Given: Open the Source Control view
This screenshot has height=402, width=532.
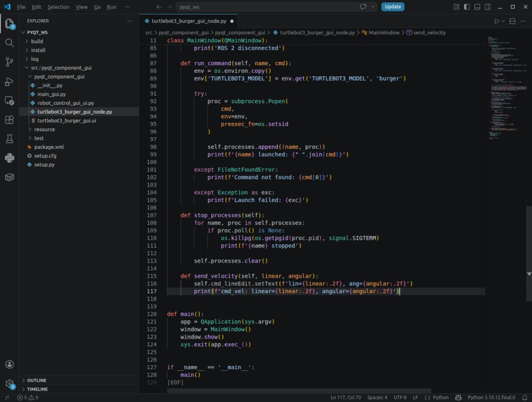Looking at the screenshot, I should tap(9, 62).
